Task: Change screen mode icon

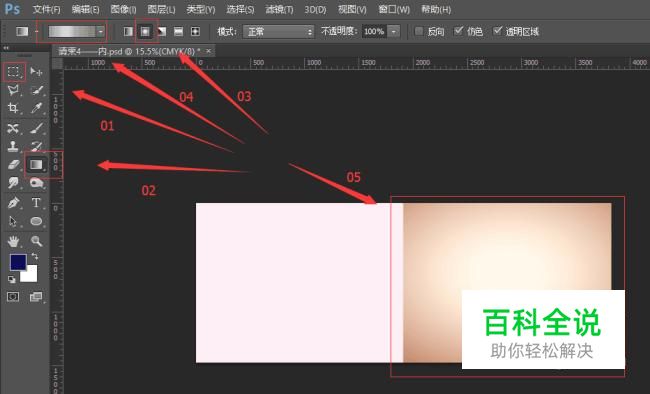Action: click(x=36, y=297)
